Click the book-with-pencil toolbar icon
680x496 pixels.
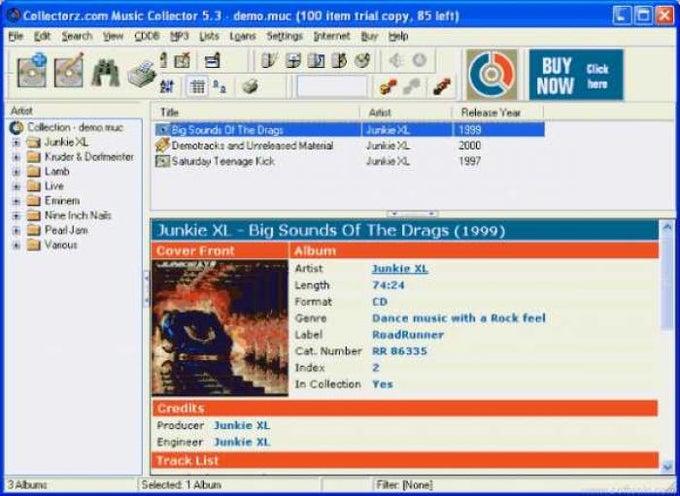[x=268, y=60]
